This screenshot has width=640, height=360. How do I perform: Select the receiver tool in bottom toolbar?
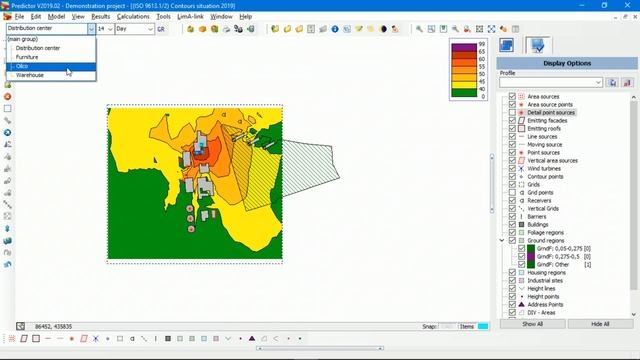click(x=132, y=338)
